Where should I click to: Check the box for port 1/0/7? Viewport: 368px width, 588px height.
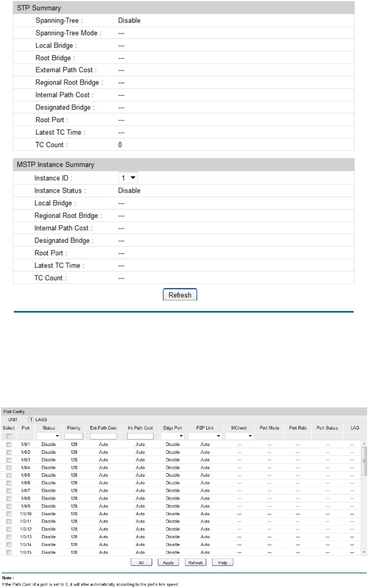coord(9,491)
